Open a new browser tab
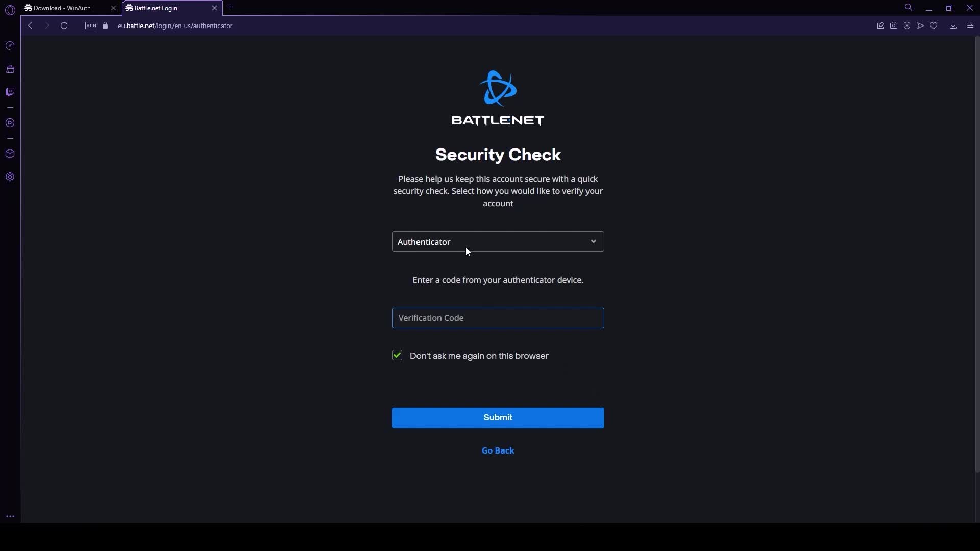Screen dimensions: 980x551 pos(231,7)
